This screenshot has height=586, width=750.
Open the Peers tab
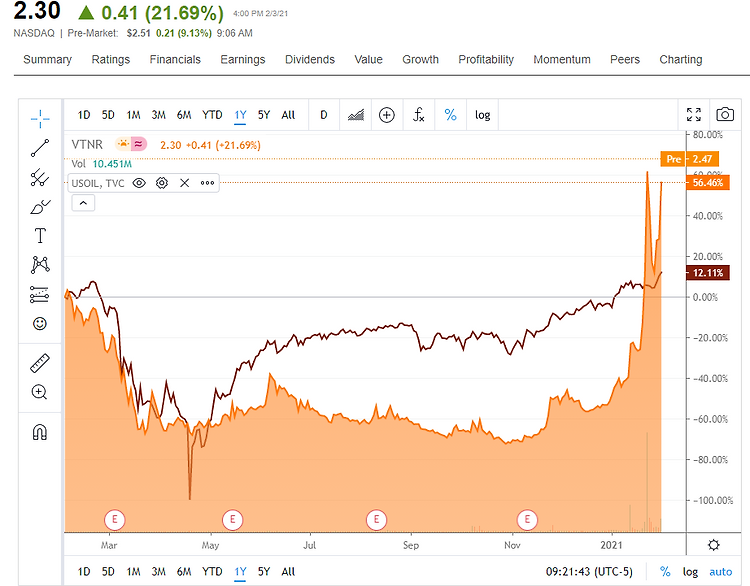pos(625,59)
